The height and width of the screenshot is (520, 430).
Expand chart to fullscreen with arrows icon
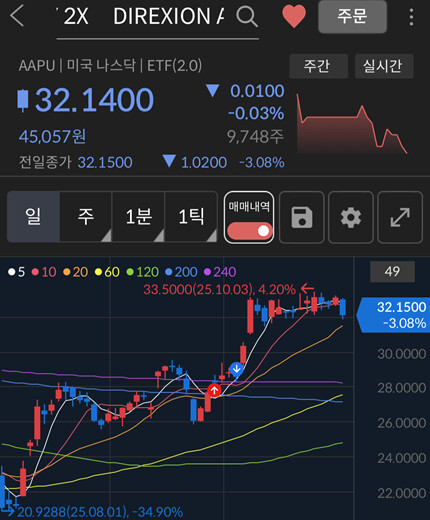click(400, 217)
